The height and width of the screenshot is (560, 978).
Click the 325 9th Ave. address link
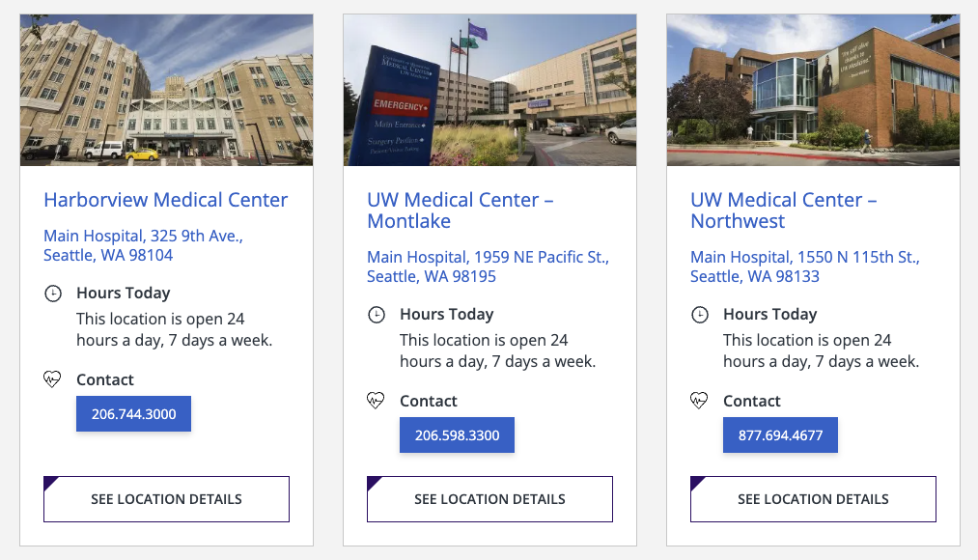coord(143,245)
